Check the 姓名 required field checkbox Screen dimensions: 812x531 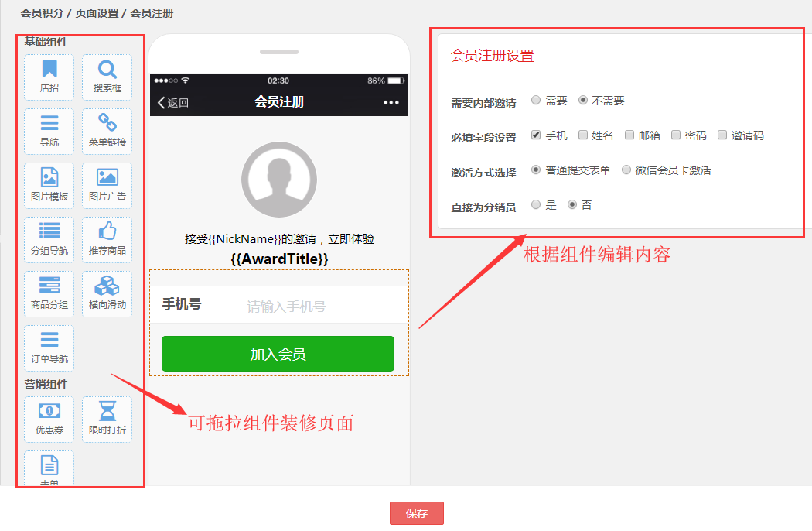582,135
